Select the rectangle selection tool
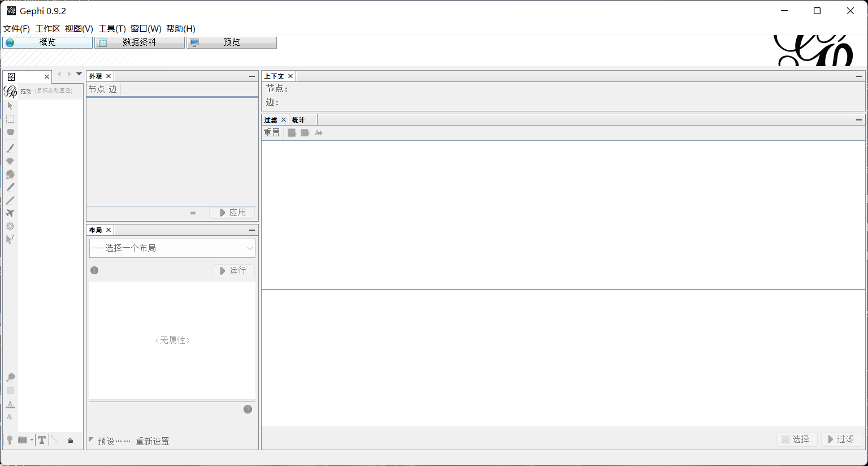The image size is (868, 466). point(10,119)
